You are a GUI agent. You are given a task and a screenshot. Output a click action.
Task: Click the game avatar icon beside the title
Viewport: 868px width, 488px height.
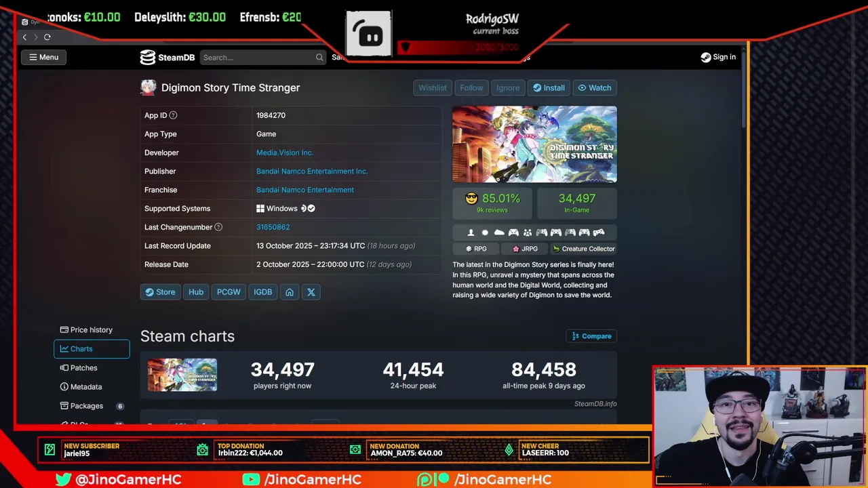click(x=148, y=87)
